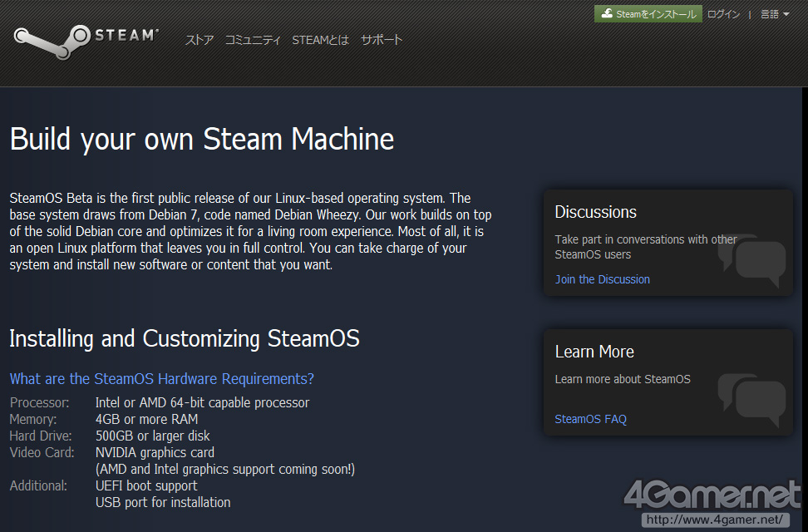This screenshot has height=532, width=808.
Task: Open the SteamOS FAQ link
Action: coord(591,419)
